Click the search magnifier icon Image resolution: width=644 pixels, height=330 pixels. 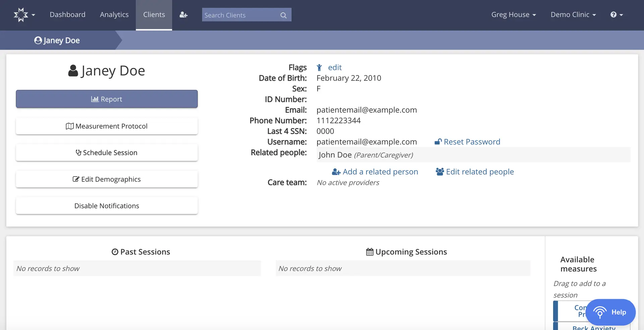(283, 15)
